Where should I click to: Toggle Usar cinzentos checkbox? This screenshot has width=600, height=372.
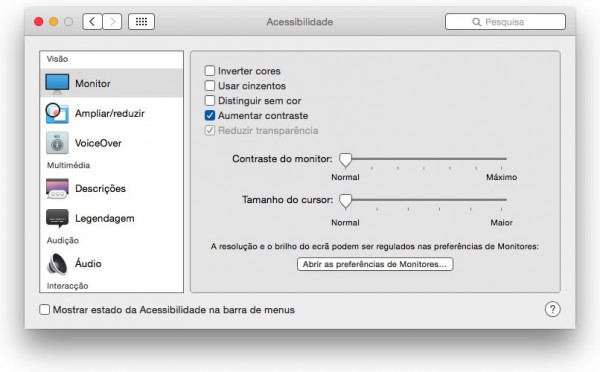tap(210, 85)
